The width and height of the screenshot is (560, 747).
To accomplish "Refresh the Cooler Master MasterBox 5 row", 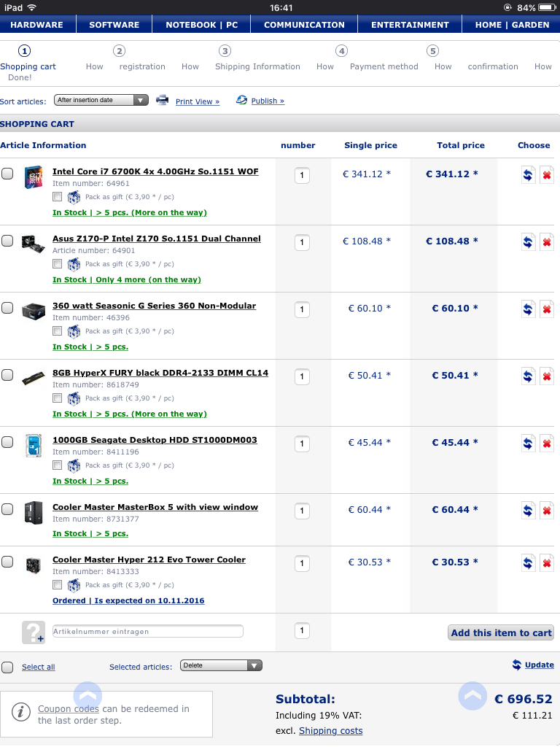I will 528,511.
